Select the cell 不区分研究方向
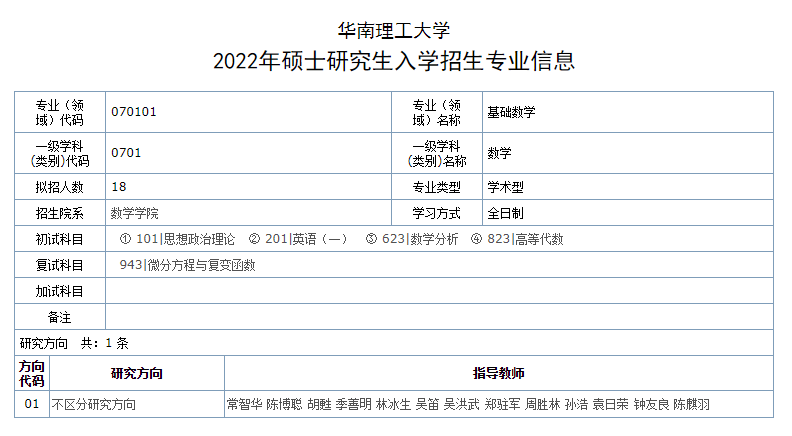The width and height of the screenshot is (792, 436). point(94,404)
